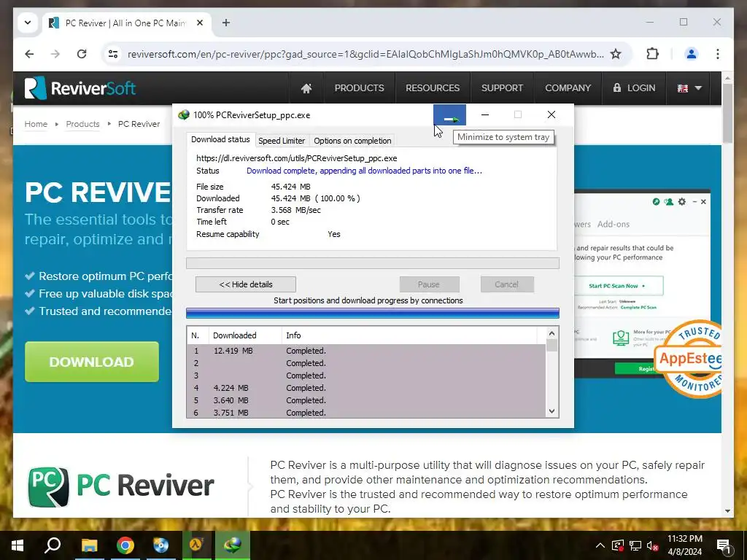
Task: View site information icon in the address bar
Action: [x=113, y=54]
